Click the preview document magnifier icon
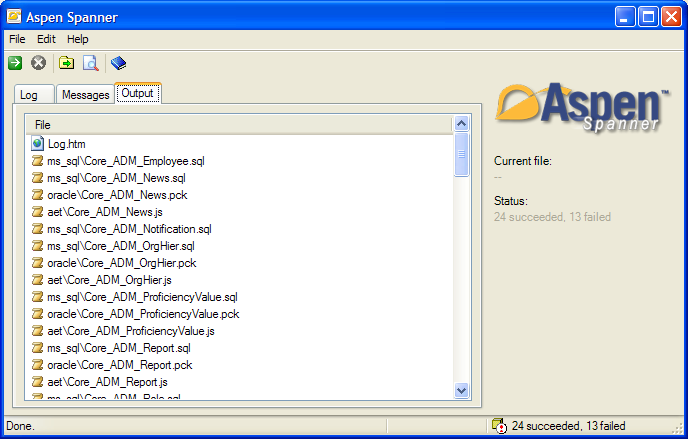The image size is (688, 439). 90,63
